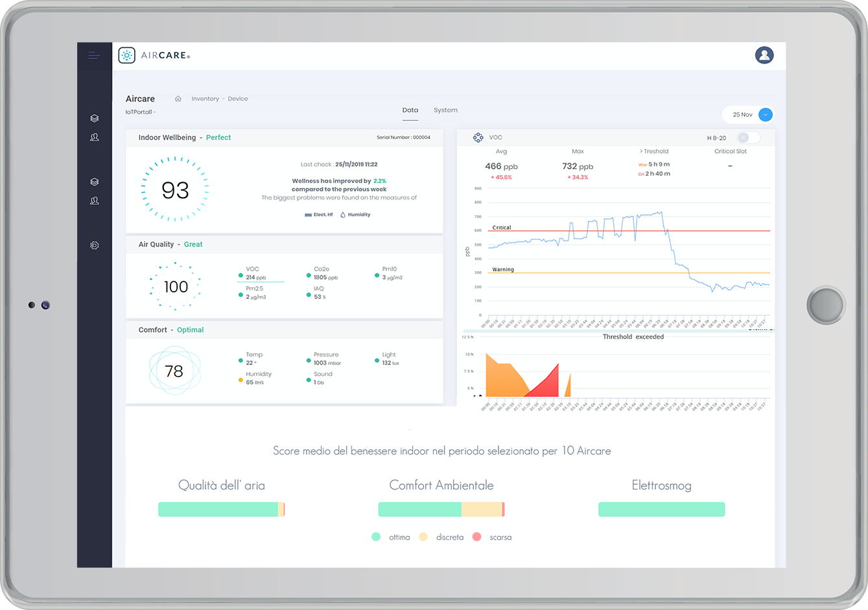Screen dimensions: 868x610
Task: Select the Co2e 1805 ppb measure
Action: (322, 273)
